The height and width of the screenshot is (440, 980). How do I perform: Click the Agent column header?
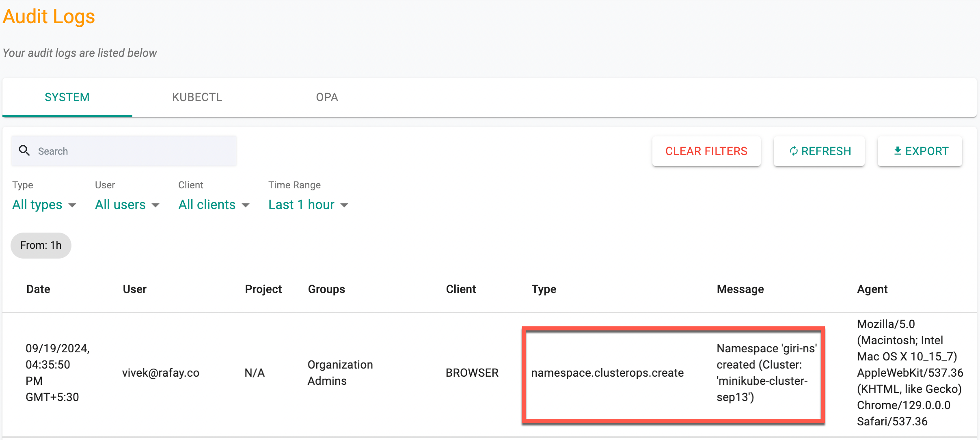click(872, 289)
